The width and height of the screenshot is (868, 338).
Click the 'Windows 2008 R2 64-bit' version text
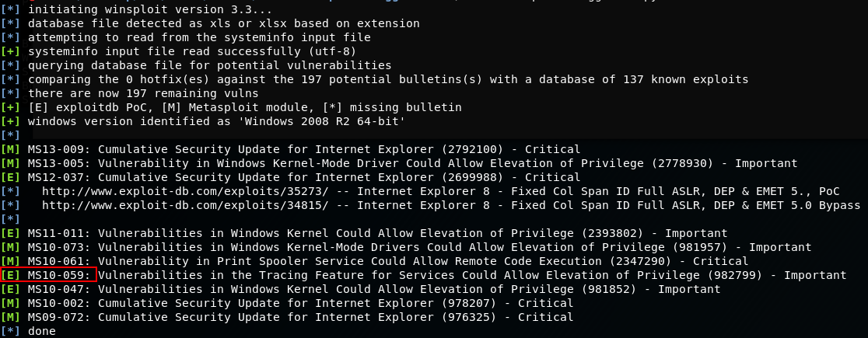coord(324,121)
